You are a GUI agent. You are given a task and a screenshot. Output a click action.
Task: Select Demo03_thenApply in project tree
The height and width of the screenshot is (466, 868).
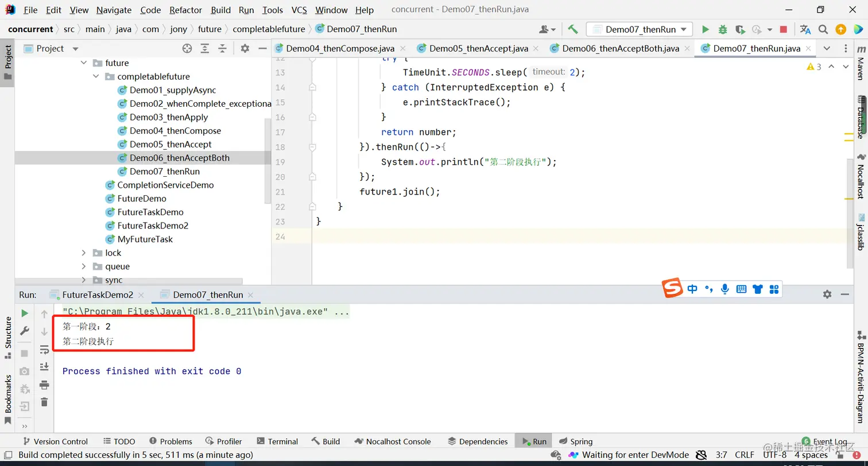coord(169,117)
